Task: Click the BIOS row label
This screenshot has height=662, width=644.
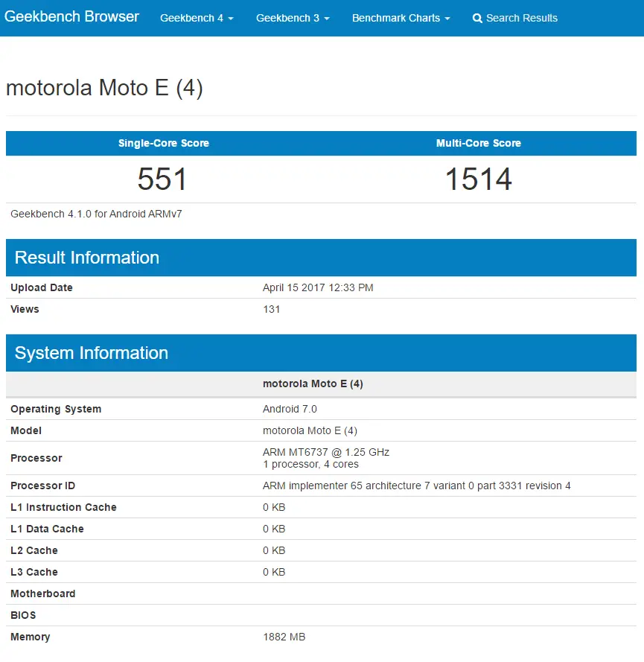Action: pyautogui.click(x=23, y=615)
